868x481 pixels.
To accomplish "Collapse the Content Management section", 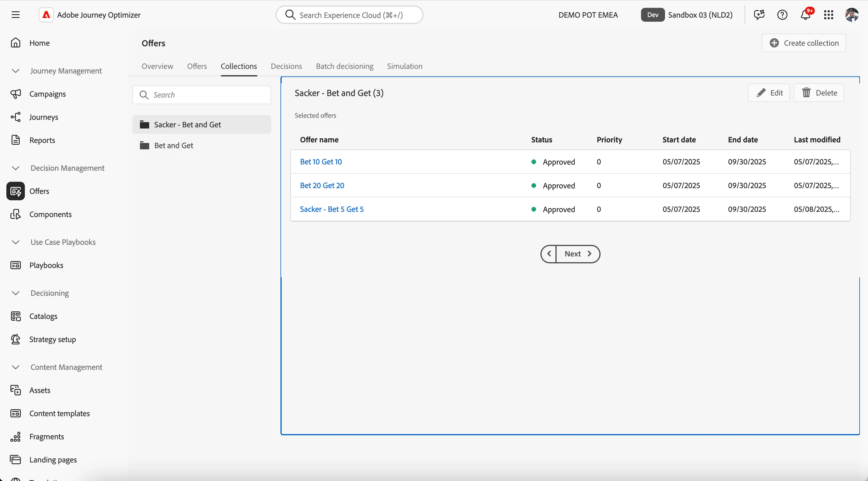I will click(x=16, y=367).
